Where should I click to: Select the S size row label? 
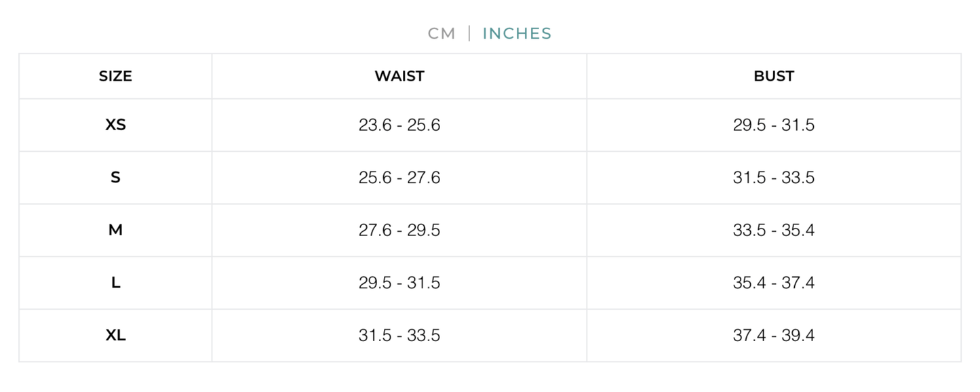tap(115, 177)
